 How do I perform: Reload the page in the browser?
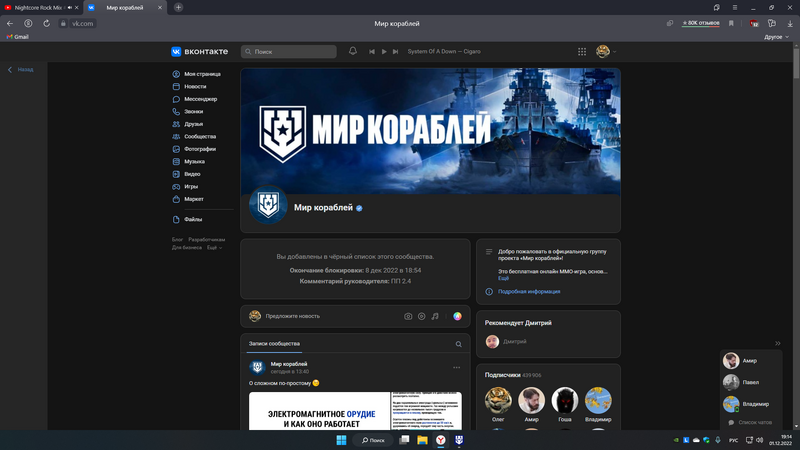46,23
